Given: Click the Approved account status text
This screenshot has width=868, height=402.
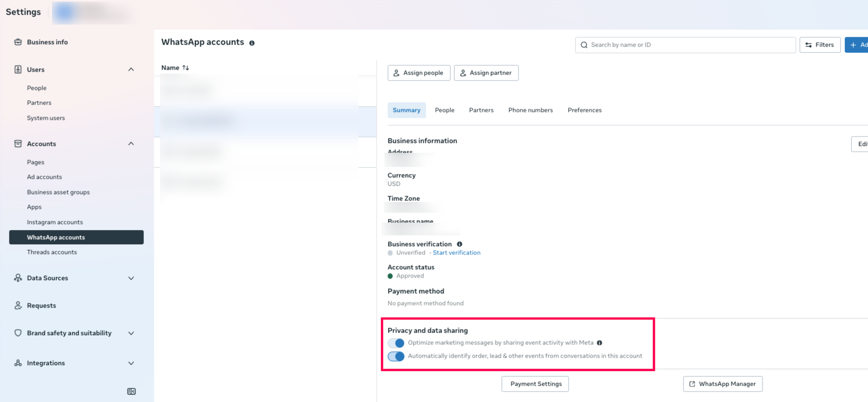Looking at the screenshot, I should pos(410,276).
